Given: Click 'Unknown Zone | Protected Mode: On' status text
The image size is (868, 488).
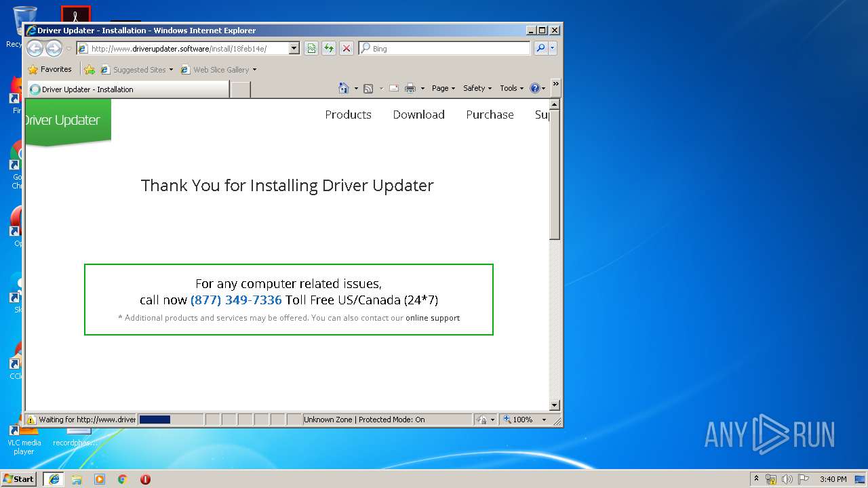Looking at the screenshot, I should [x=364, y=420].
